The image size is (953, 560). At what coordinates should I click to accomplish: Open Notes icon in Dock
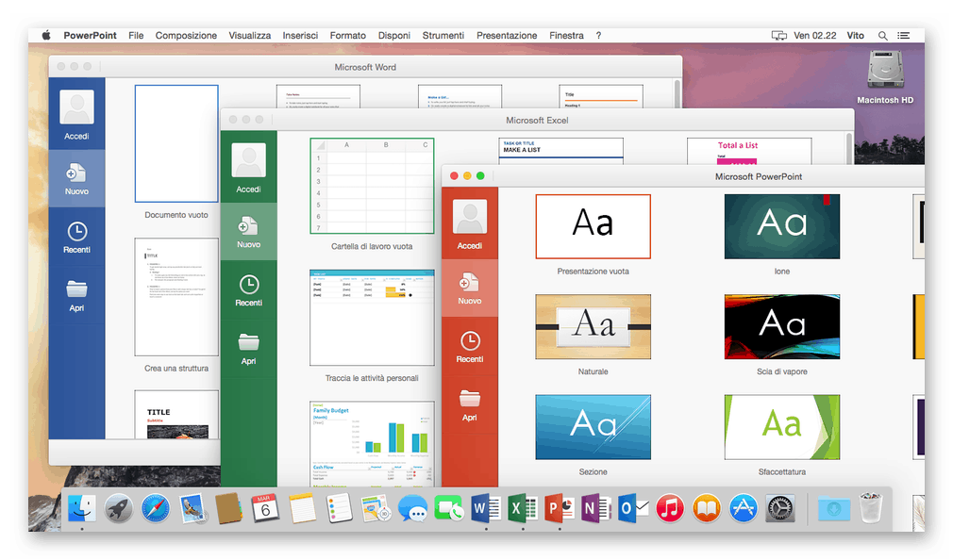[x=302, y=508]
